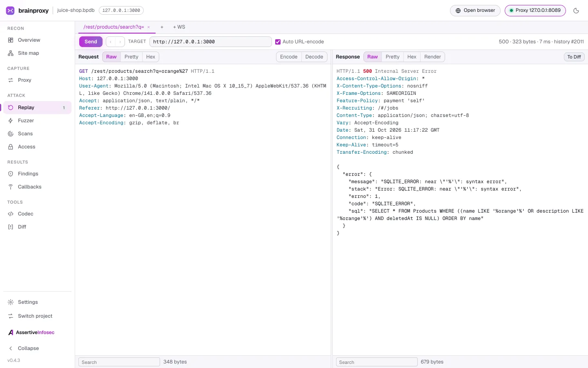This screenshot has height=368, width=588.
Task: Click the brainproxy logo icon
Action: coord(10,11)
